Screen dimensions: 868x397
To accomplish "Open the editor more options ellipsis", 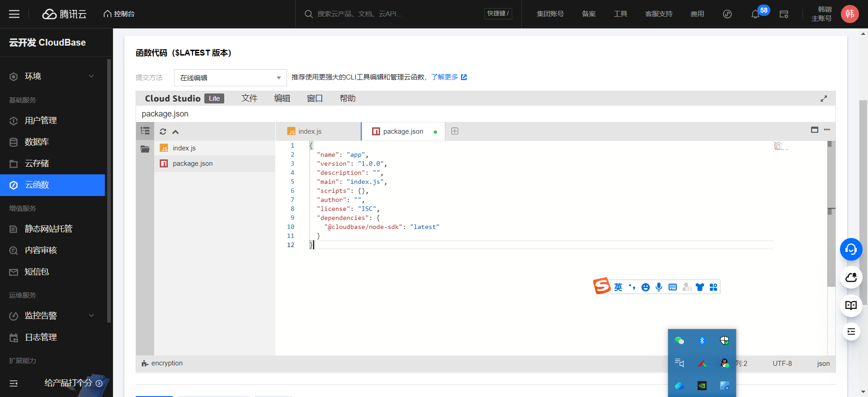I will pos(827,130).
